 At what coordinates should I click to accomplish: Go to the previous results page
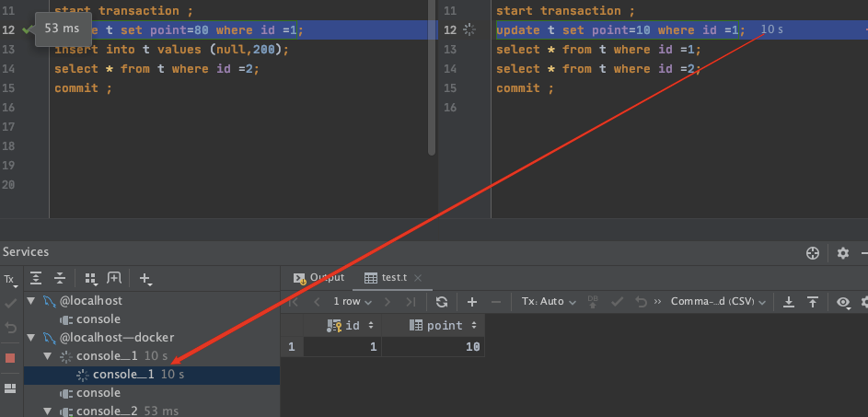point(318,301)
